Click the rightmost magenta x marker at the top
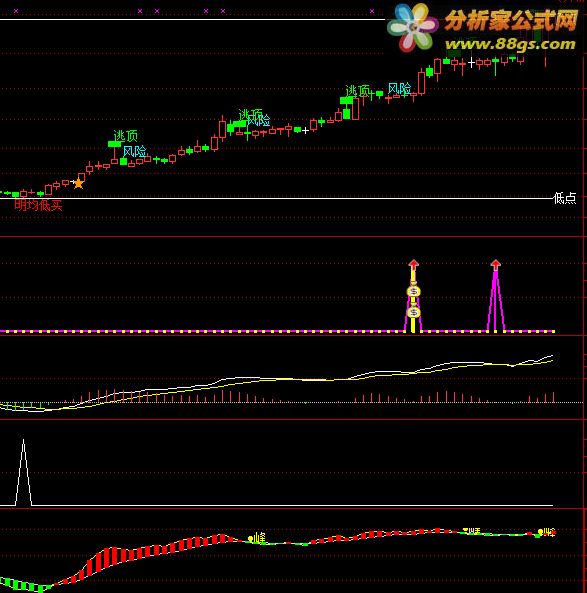 [372, 11]
